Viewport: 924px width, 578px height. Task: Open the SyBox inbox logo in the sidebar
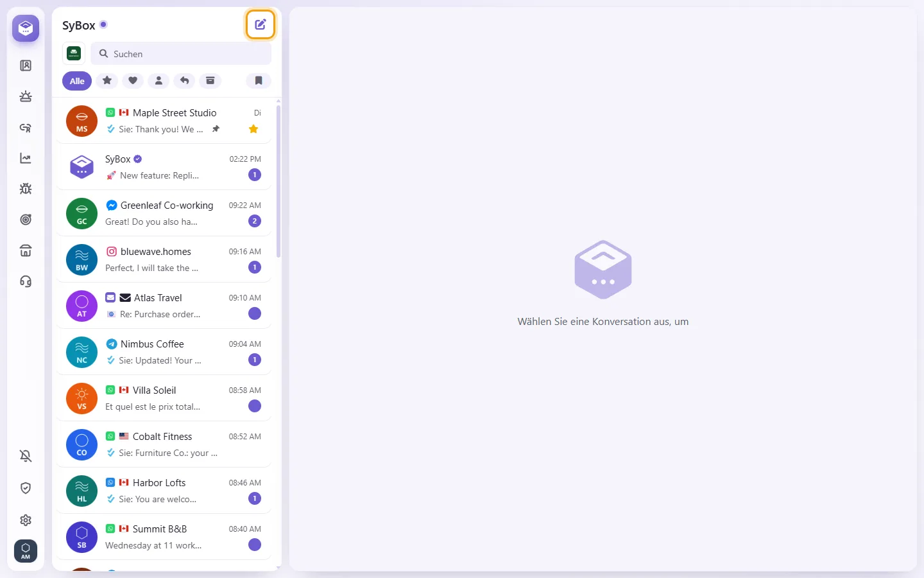(26, 28)
